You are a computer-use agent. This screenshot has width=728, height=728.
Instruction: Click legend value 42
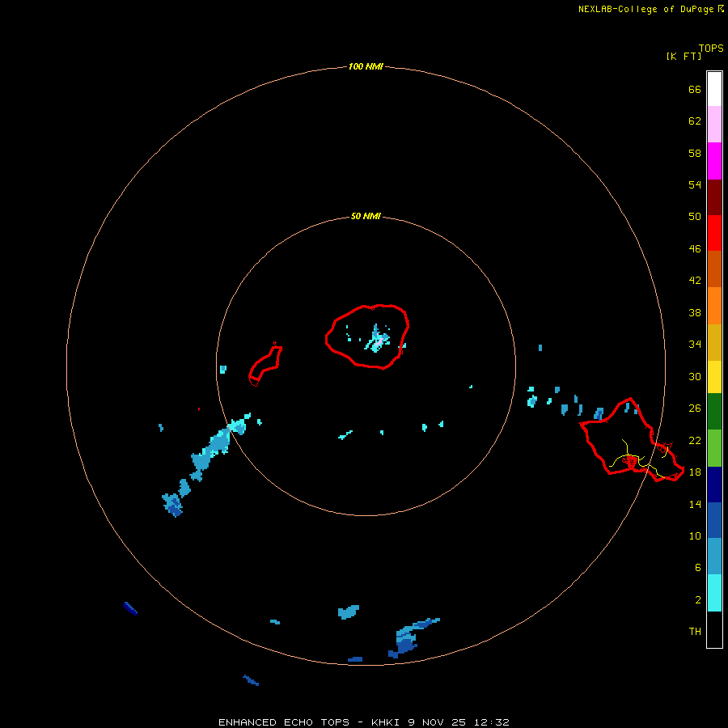click(695, 281)
